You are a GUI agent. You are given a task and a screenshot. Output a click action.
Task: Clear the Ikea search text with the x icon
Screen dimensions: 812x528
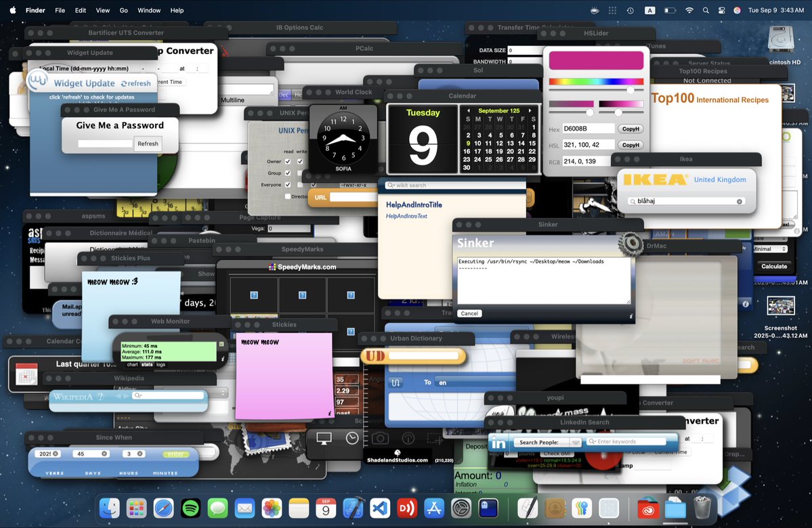(x=740, y=201)
